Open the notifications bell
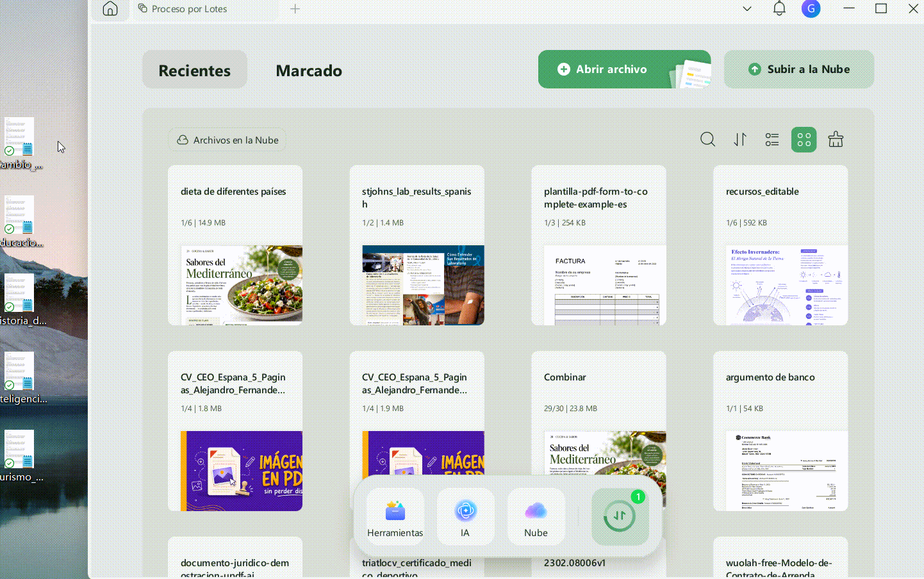 pyautogui.click(x=779, y=9)
